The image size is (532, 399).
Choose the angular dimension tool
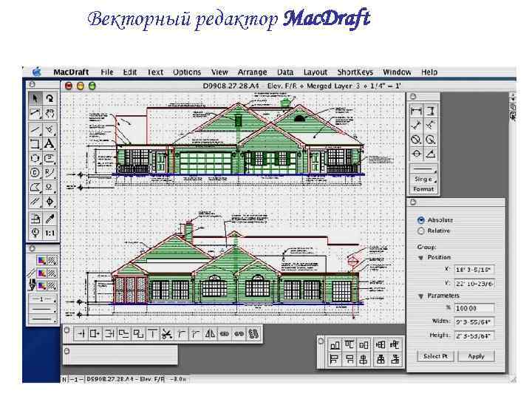431,154
